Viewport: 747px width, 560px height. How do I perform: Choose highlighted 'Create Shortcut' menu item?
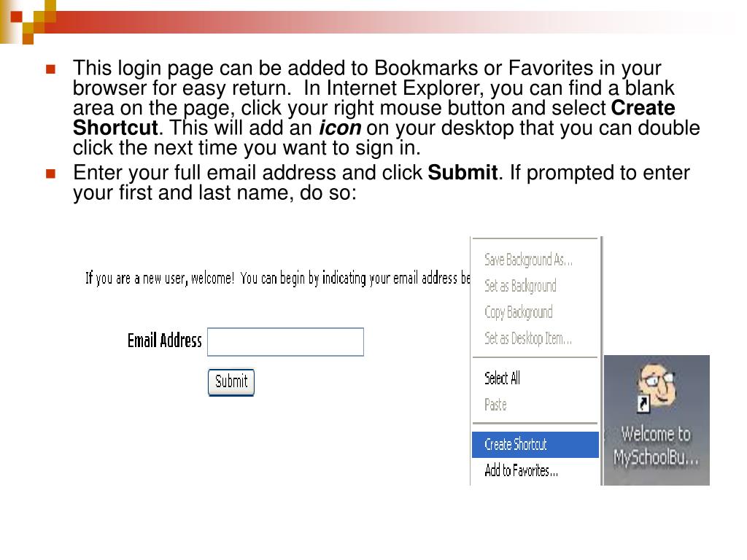click(x=515, y=444)
